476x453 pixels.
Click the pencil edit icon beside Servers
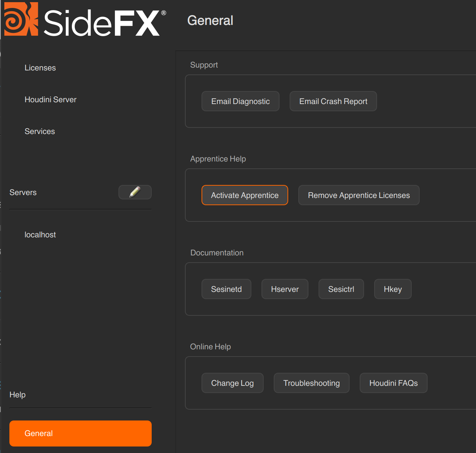tap(135, 192)
